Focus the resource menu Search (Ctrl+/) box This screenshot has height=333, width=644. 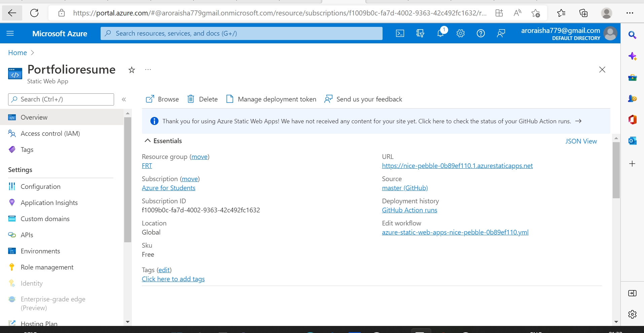(x=61, y=99)
